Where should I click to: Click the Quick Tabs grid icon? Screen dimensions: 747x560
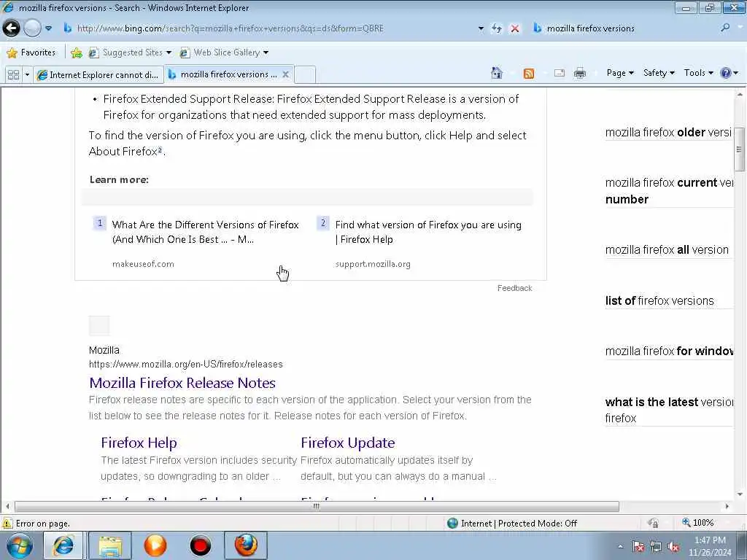(13, 75)
